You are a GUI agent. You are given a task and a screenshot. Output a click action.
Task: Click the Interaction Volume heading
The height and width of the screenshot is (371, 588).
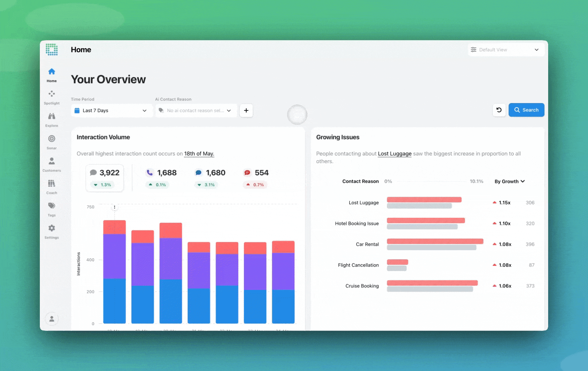tap(103, 137)
